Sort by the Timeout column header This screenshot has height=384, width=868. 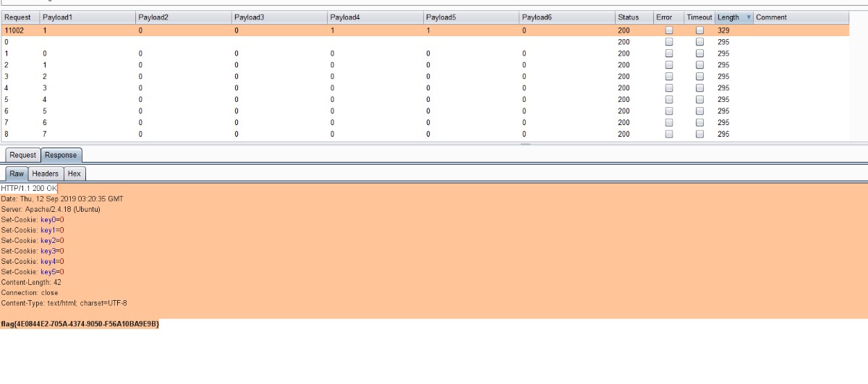coord(699,17)
